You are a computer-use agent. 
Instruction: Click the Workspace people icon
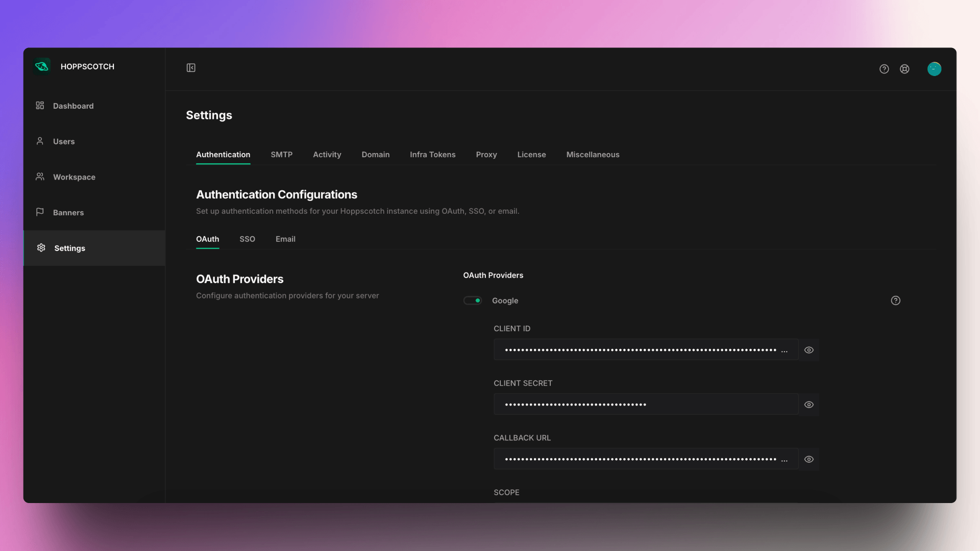point(40,177)
